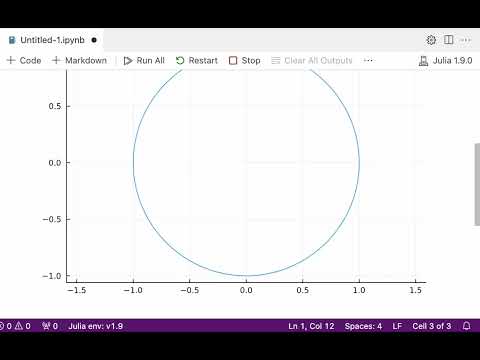Screen dimensions: 480x360
Task: Select the Julia 1.9.0 kernel picker
Action: tap(445, 61)
